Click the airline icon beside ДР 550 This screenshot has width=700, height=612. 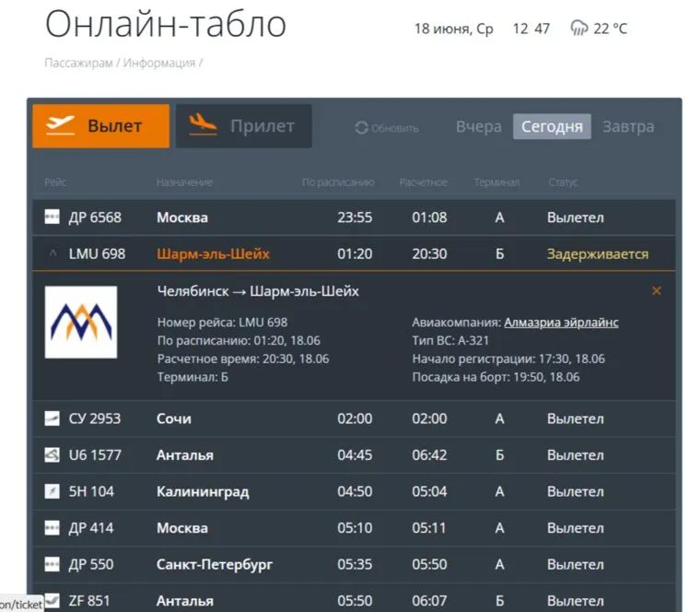point(52,565)
